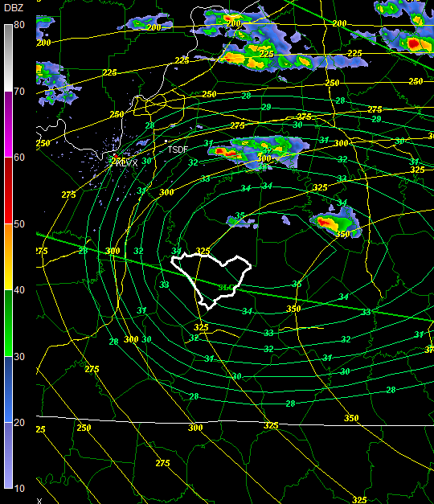Pick the magenta 60-70 legend band

8,125
